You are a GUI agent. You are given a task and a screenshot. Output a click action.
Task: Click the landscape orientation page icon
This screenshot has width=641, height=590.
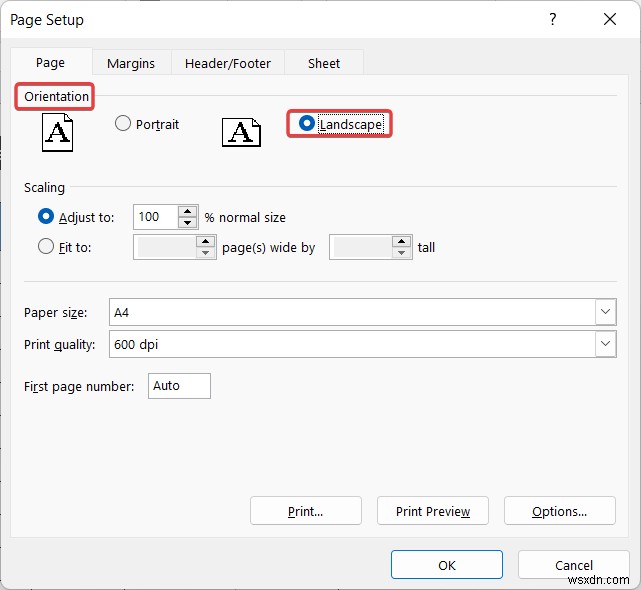coord(241,132)
